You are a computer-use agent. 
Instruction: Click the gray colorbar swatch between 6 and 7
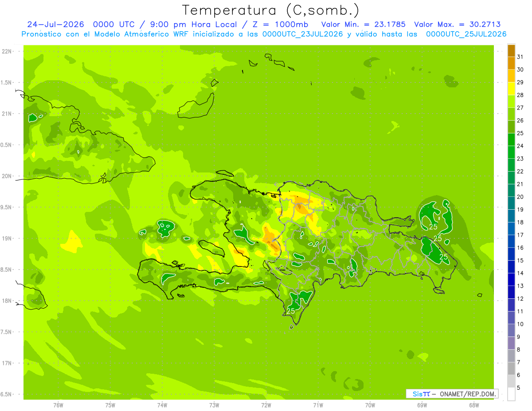click(511, 368)
